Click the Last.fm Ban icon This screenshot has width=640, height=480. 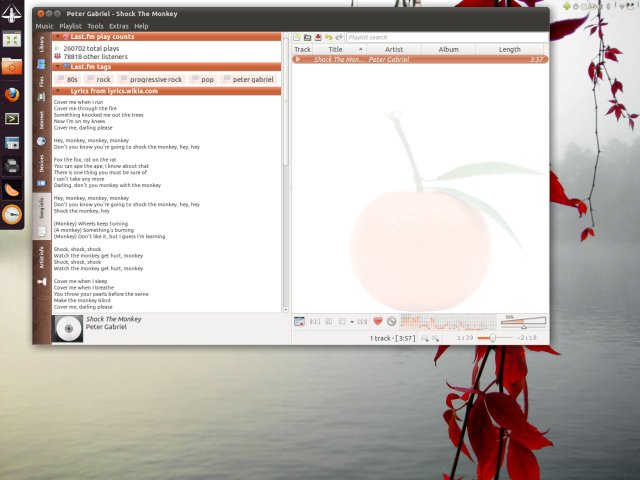pos(392,321)
